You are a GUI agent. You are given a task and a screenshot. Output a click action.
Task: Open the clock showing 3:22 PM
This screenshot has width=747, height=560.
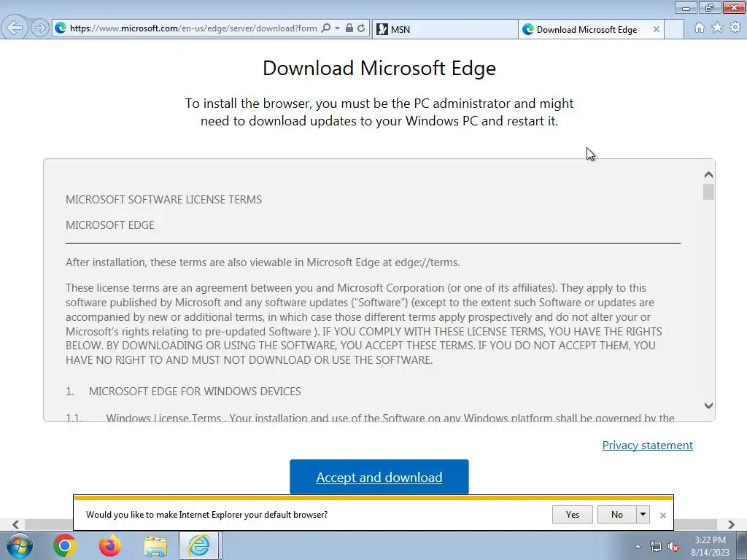point(710,546)
